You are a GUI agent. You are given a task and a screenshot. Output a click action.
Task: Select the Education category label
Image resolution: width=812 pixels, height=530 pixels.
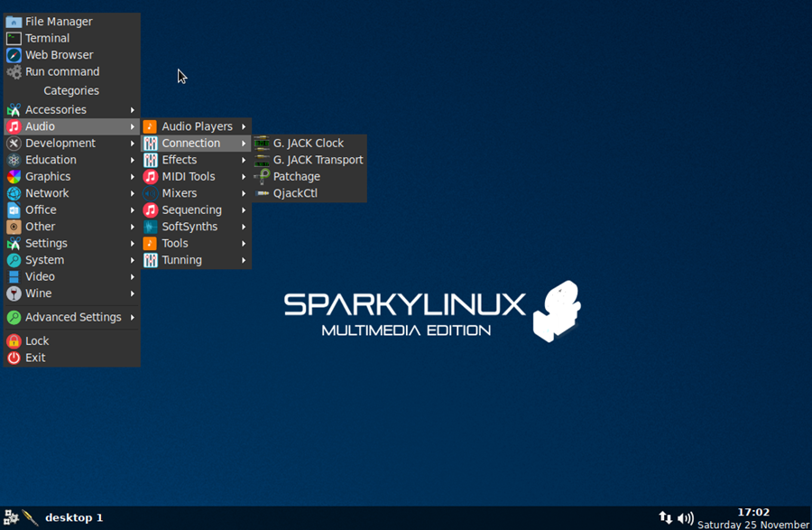51,160
